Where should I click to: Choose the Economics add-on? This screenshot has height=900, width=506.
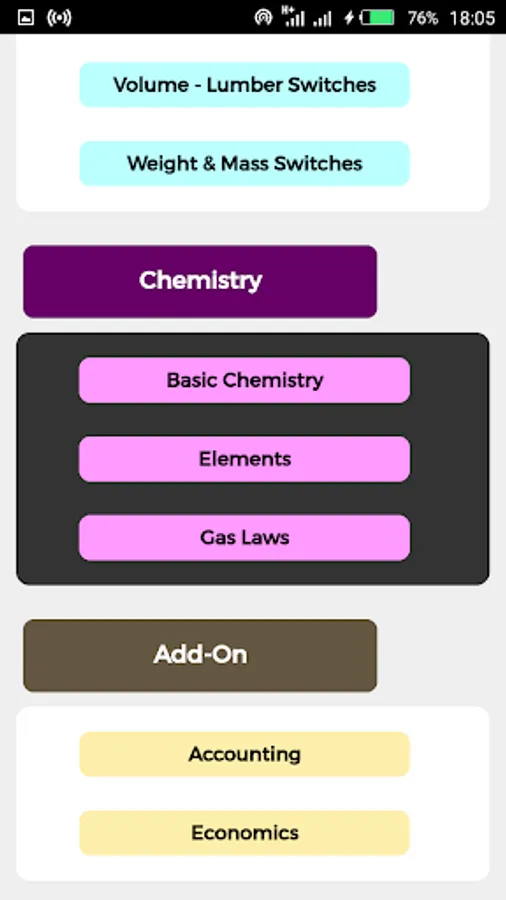coord(244,833)
